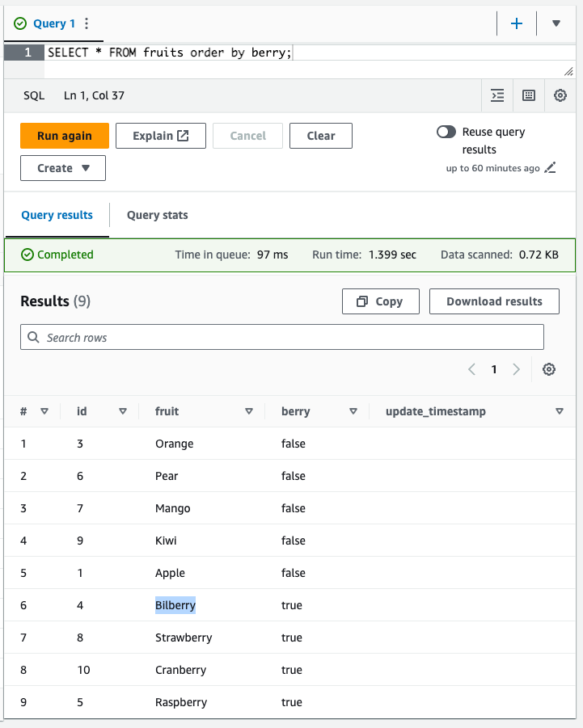Sort results by the fruit column
583x728 pixels.
point(249,411)
